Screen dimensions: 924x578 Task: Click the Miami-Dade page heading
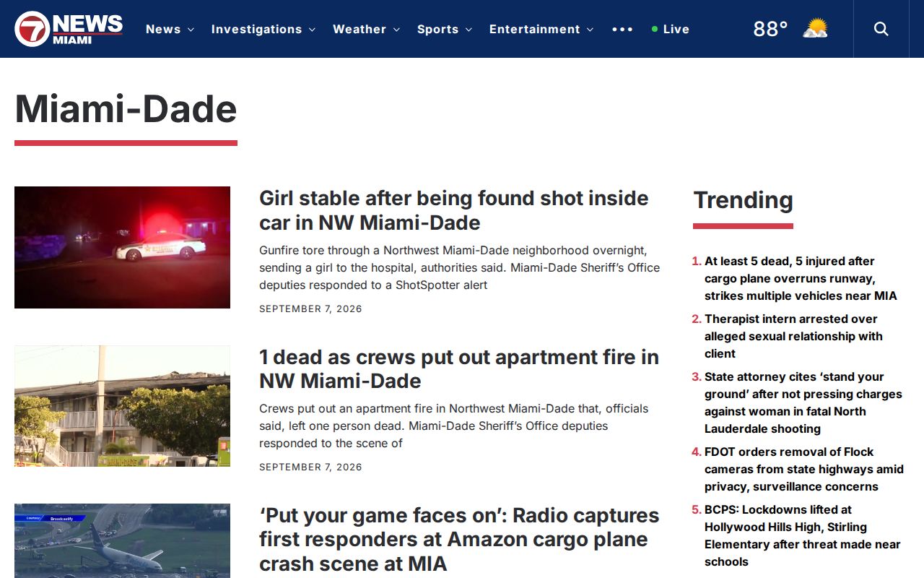(126, 109)
